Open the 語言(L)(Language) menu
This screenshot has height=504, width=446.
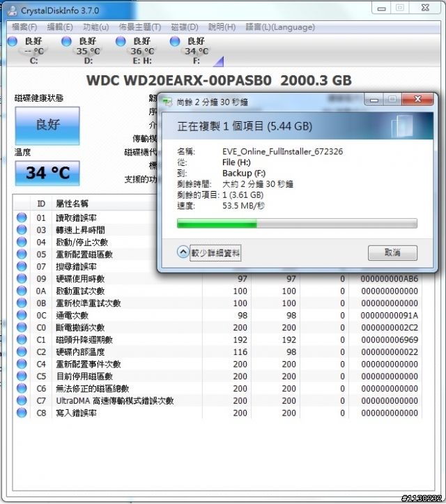(280, 27)
